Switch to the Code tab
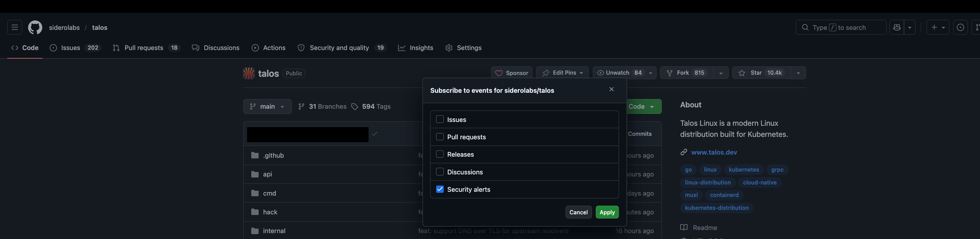The height and width of the screenshot is (239, 980). (25, 48)
